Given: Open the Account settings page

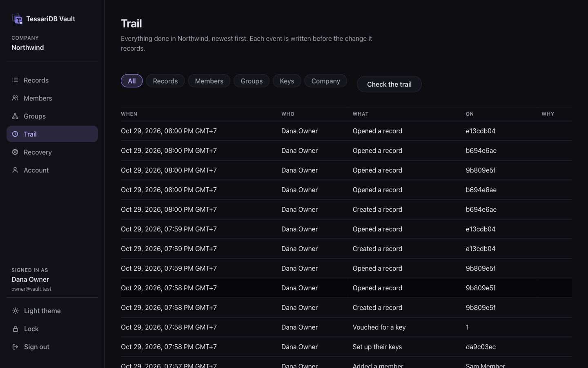Looking at the screenshot, I should (52, 170).
